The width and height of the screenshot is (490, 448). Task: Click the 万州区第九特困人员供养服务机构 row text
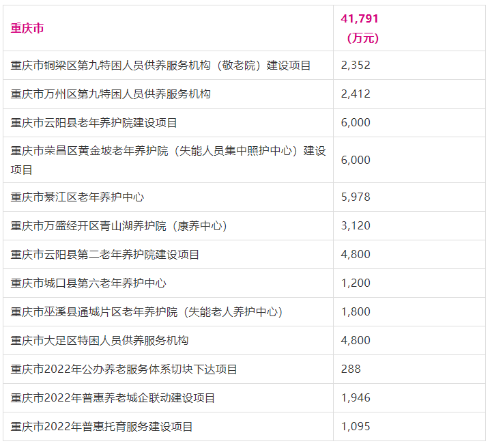click(x=111, y=94)
